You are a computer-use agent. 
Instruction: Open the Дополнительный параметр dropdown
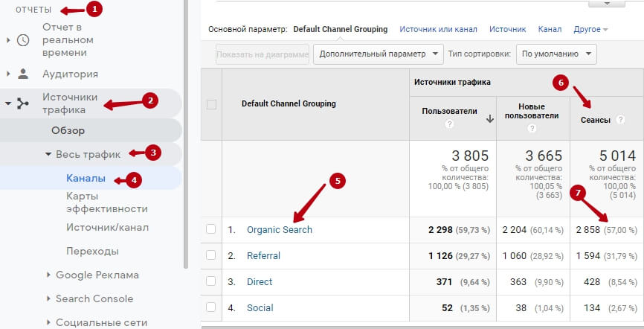[379, 54]
